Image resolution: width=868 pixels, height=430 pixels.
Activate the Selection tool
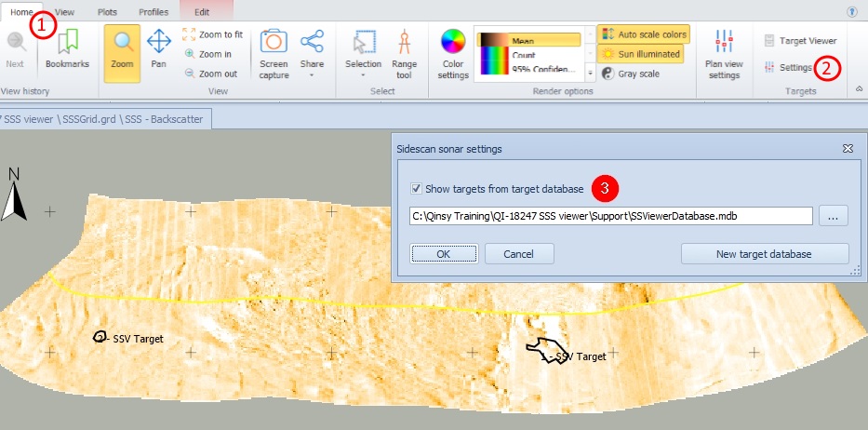tap(363, 53)
